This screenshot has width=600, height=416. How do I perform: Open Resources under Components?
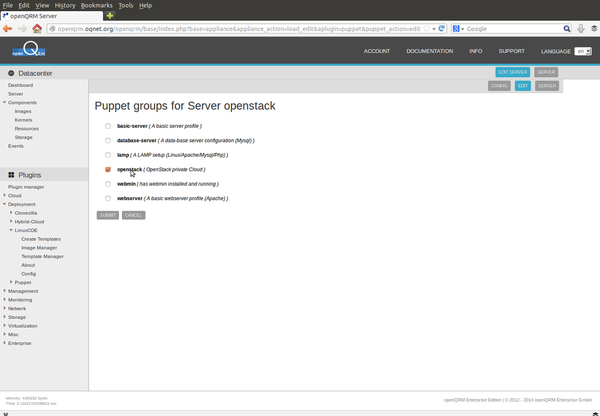[x=26, y=129]
